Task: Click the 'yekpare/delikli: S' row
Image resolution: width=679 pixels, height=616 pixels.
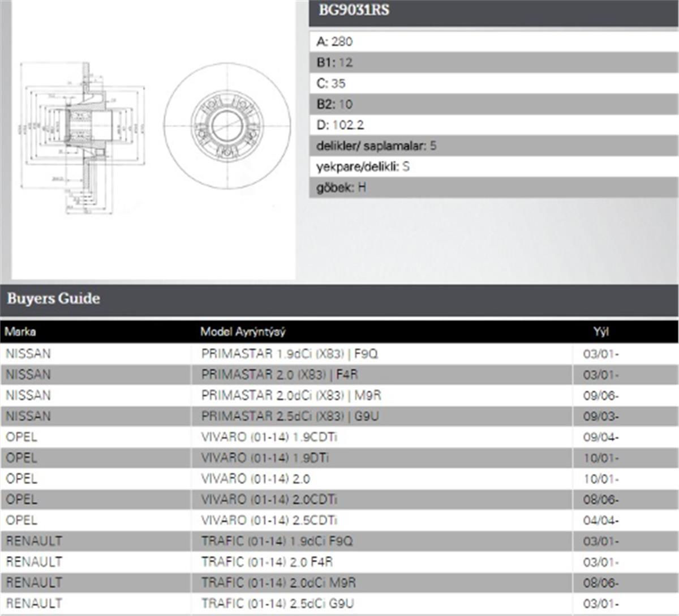Action: (493, 166)
